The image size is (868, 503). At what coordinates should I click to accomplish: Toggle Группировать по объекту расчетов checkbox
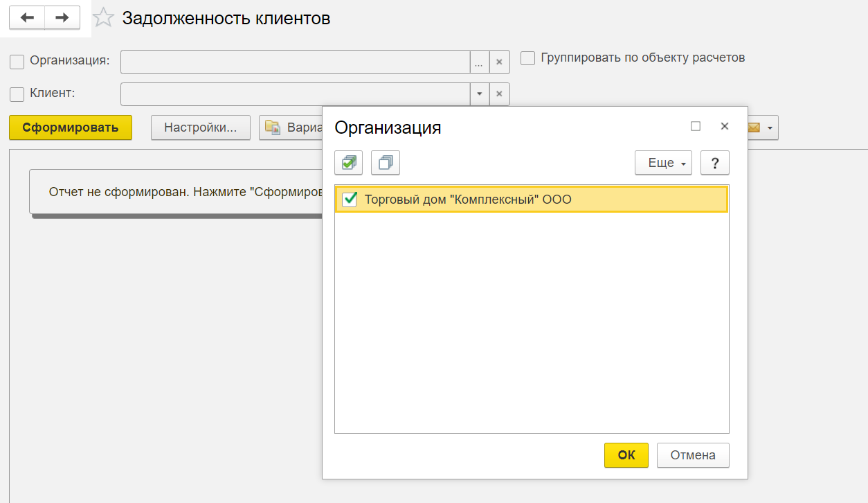pyautogui.click(x=528, y=58)
